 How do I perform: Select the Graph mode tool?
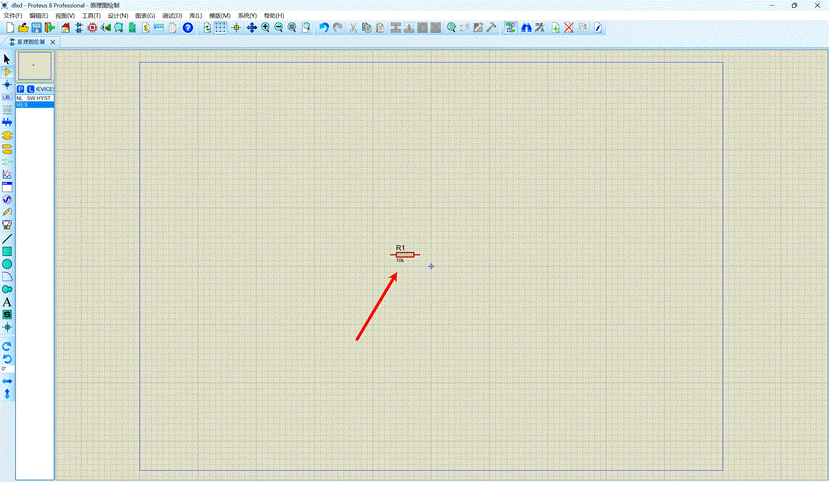7,174
